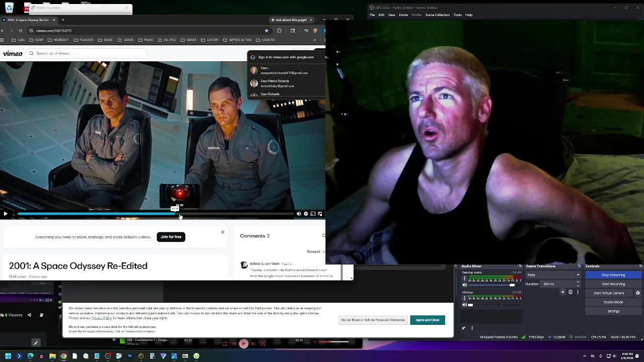Open advanced audio properties gears icon
The height and width of the screenshot is (362, 644).
click(x=464, y=328)
